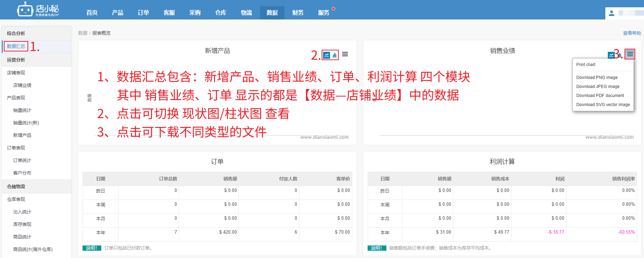Switch 销售业绩 chart to line view
This screenshot has width=644, height=258.
611,55
